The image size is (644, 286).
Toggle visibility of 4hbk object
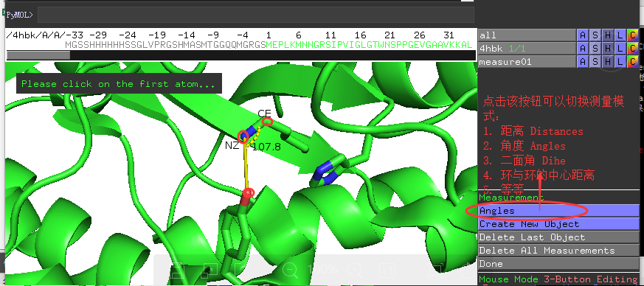tap(527, 49)
